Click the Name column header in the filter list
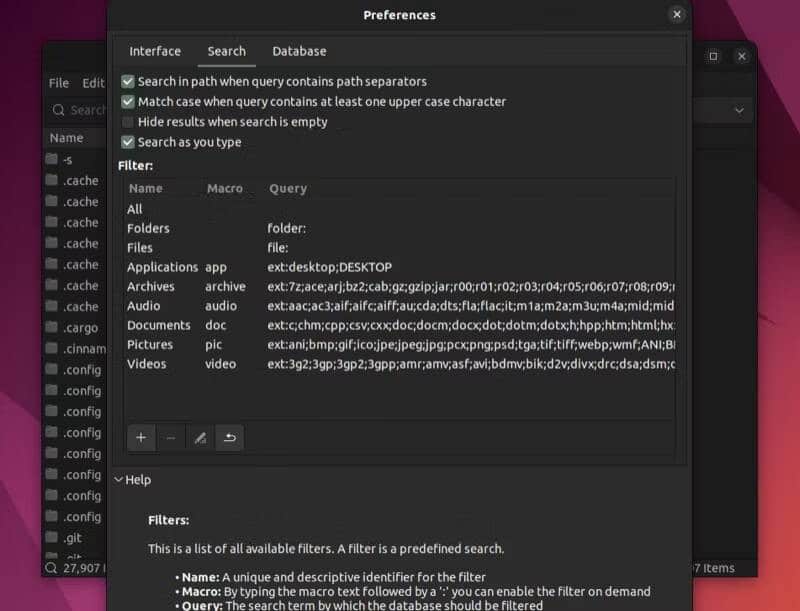This screenshot has height=611, width=800. point(147,188)
